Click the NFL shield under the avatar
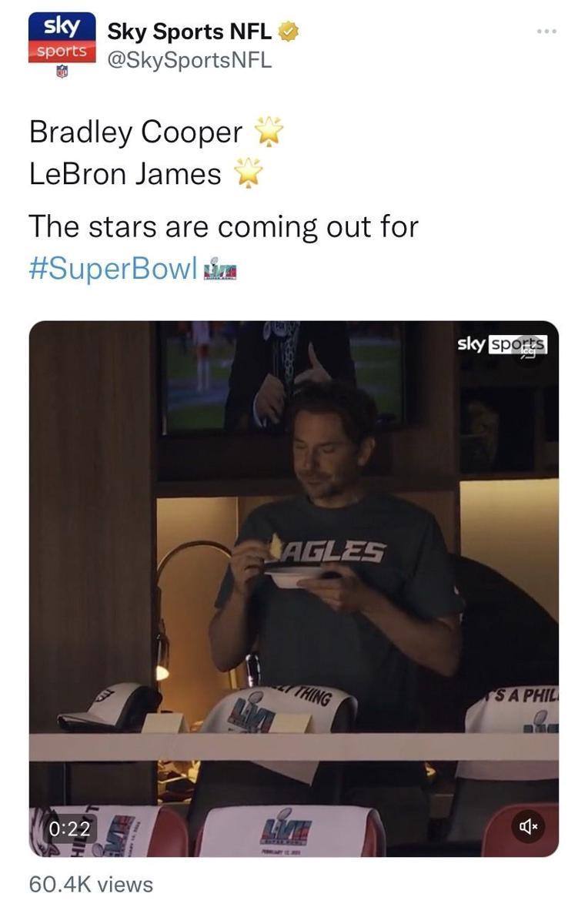The width and height of the screenshot is (588, 924). coord(62,72)
